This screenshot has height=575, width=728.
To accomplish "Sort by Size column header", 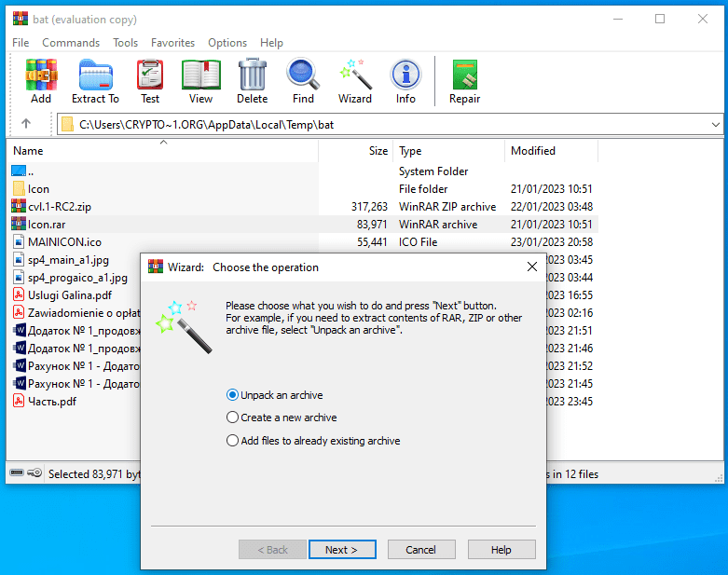I will [x=356, y=151].
